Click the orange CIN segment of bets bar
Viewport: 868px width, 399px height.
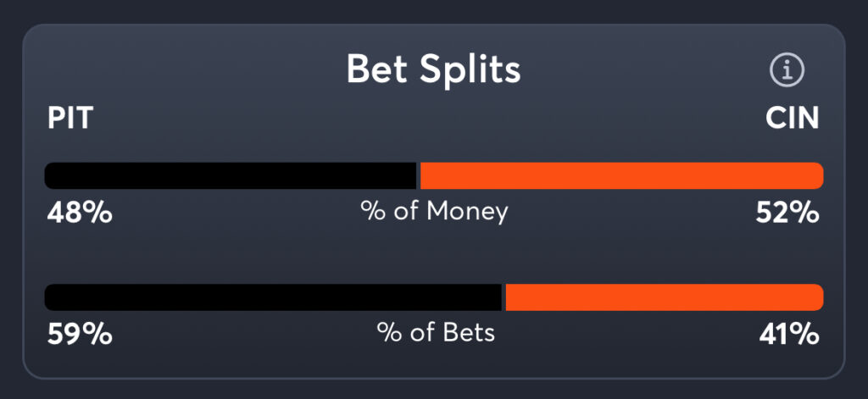pos(664,297)
